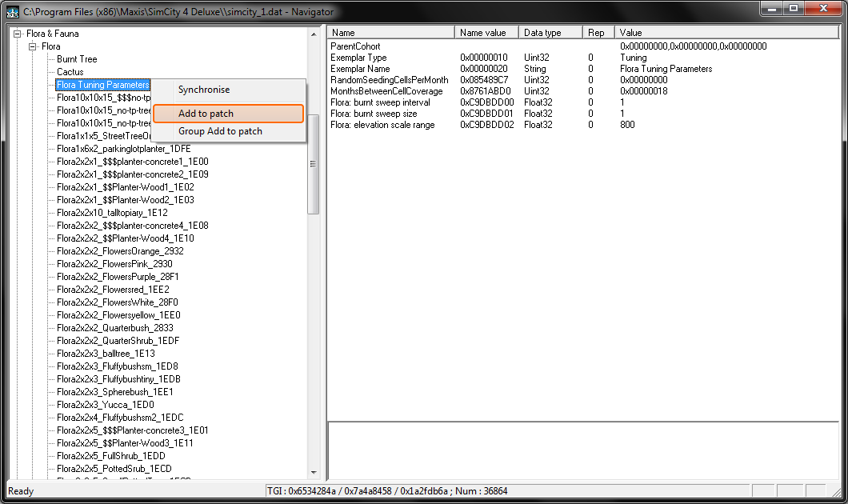This screenshot has height=504, width=848.
Task: Select Flora: burnt sweep interval row
Action: click(x=583, y=102)
